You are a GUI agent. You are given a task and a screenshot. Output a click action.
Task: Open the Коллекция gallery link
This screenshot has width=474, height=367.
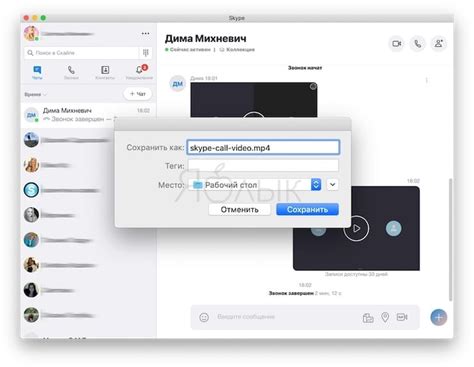click(x=237, y=50)
